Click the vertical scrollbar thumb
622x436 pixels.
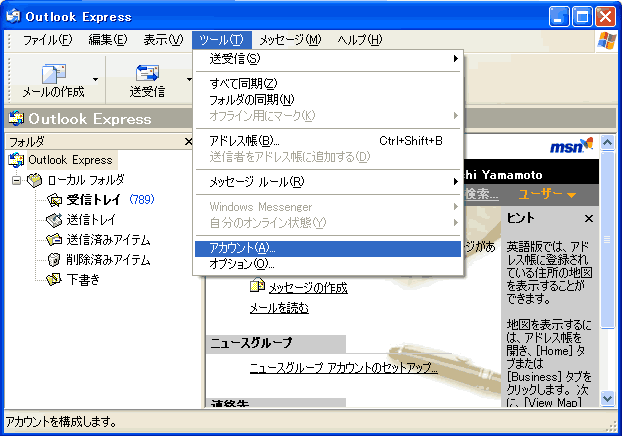click(x=608, y=239)
